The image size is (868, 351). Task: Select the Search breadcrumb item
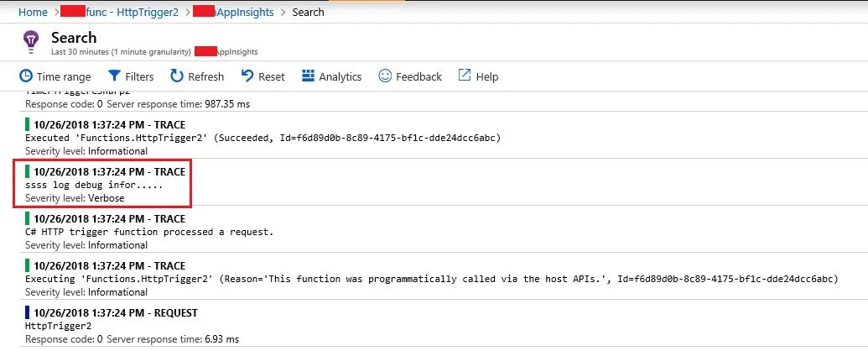[308, 13]
